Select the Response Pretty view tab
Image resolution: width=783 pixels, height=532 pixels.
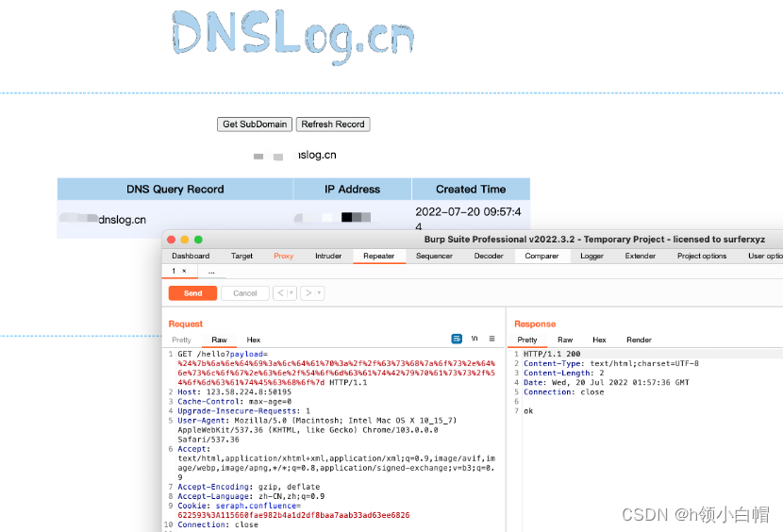[x=527, y=340]
